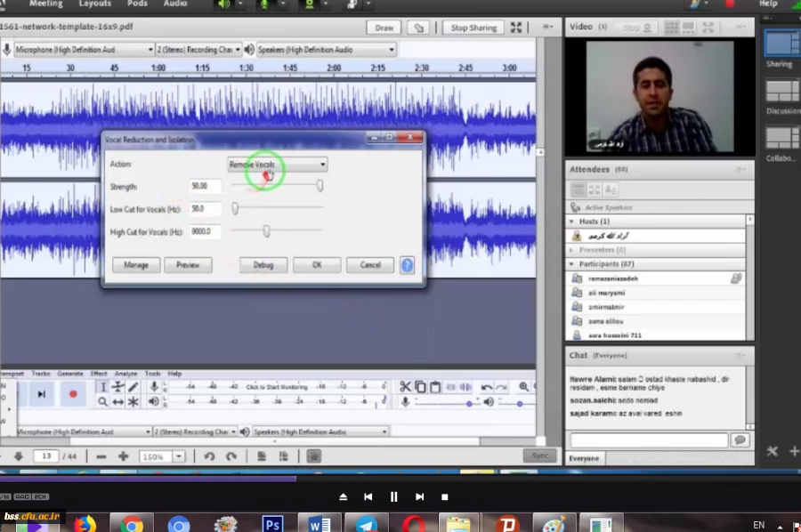Select the Time Shift tool
The height and width of the screenshot is (532, 801).
click(x=118, y=402)
